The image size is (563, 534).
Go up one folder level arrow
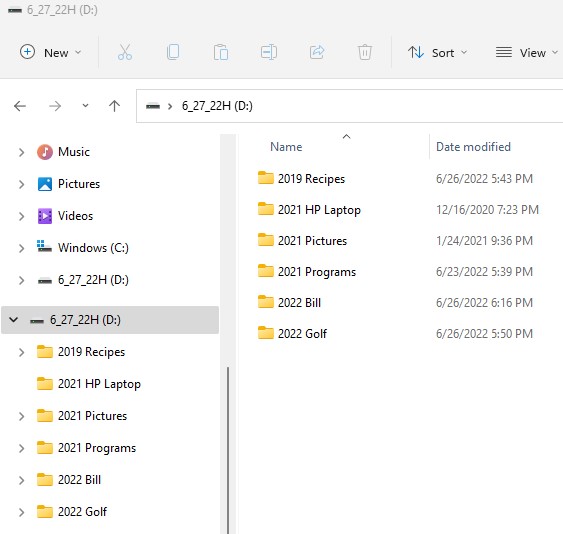[x=114, y=106]
